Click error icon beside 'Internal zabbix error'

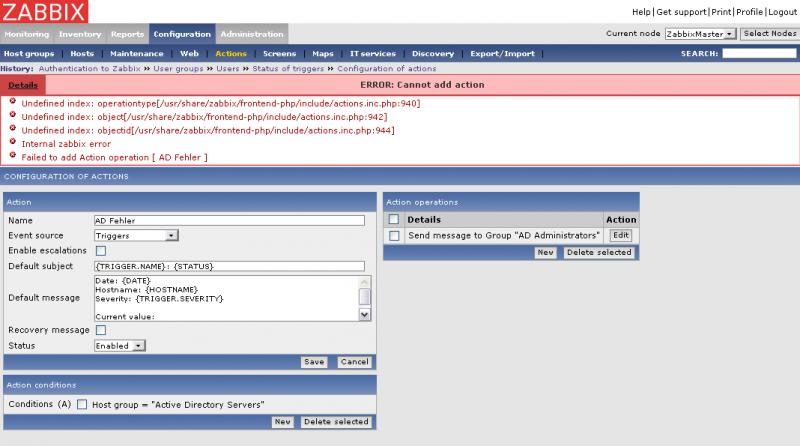click(x=13, y=141)
